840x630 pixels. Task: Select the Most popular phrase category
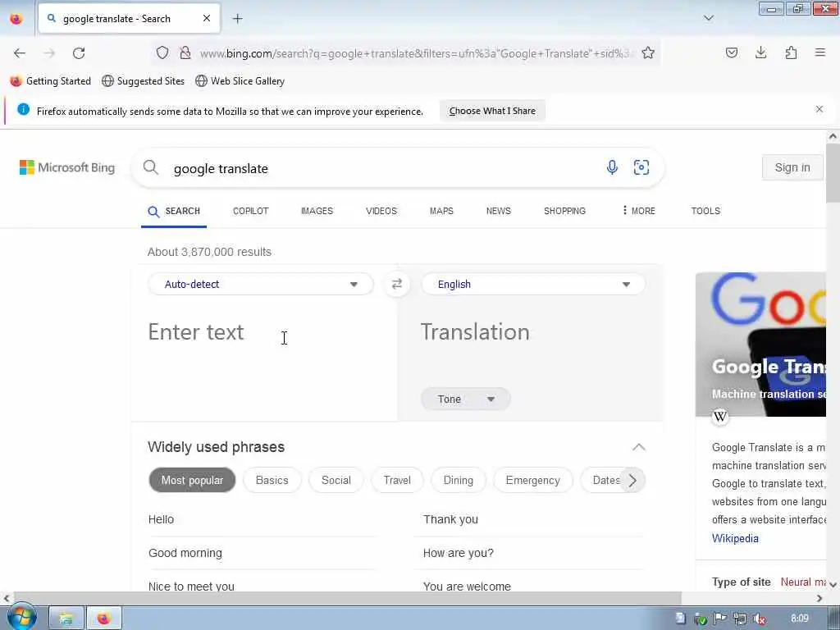point(192,480)
